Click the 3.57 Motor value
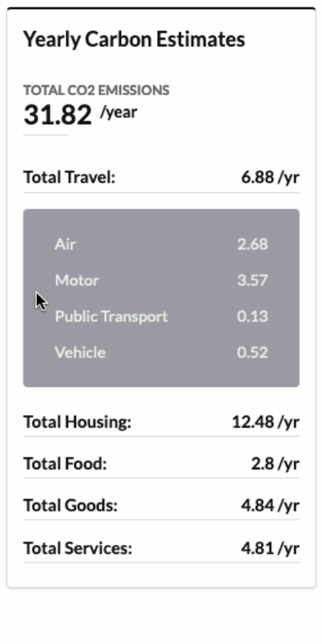The image size is (322, 644). (x=252, y=280)
